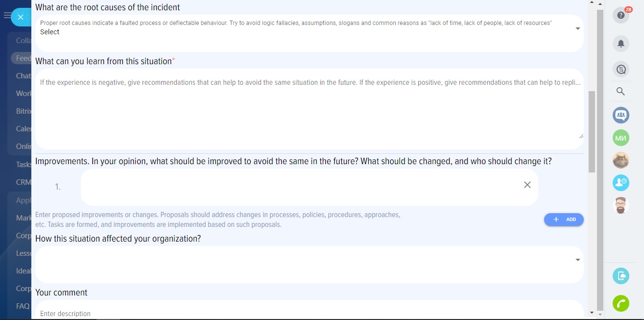Viewport: 644px width, 320px height.
Task: Select Tasks in the left menu
Action: (x=24, y=165)
